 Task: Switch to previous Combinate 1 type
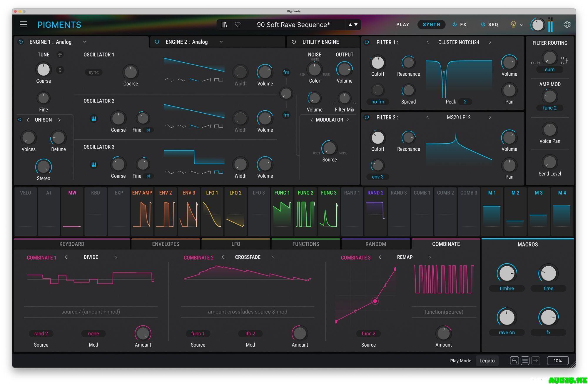pyautogui.click(x=66, y=257)
